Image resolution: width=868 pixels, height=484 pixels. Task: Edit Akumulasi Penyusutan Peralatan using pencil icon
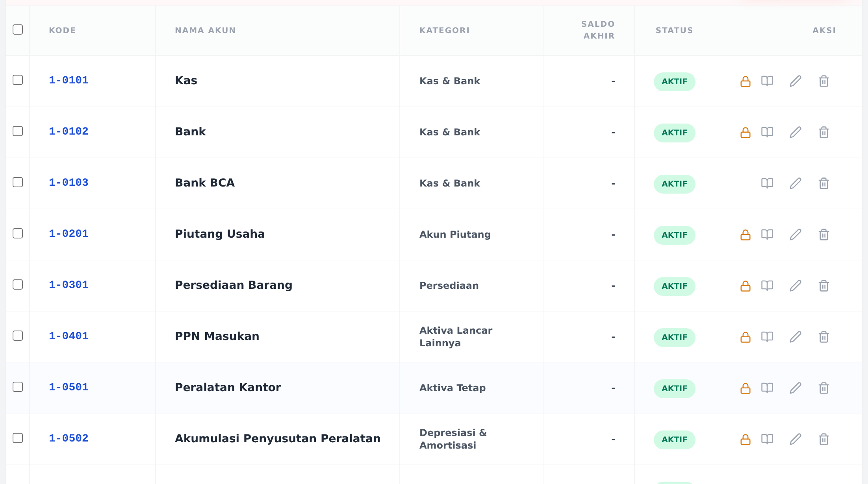coord(795,439)
